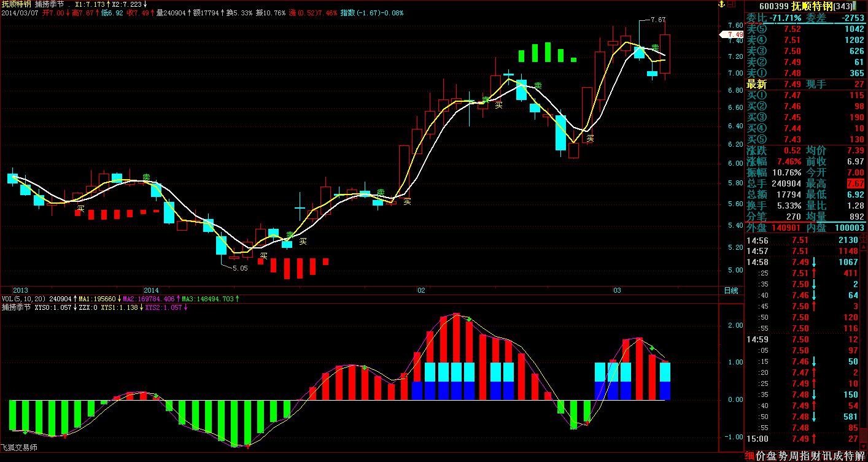Select the 卖① order row at 7.48
This screenshot has height=462, width=868.
pyautogui.click(x=805, y=73)
